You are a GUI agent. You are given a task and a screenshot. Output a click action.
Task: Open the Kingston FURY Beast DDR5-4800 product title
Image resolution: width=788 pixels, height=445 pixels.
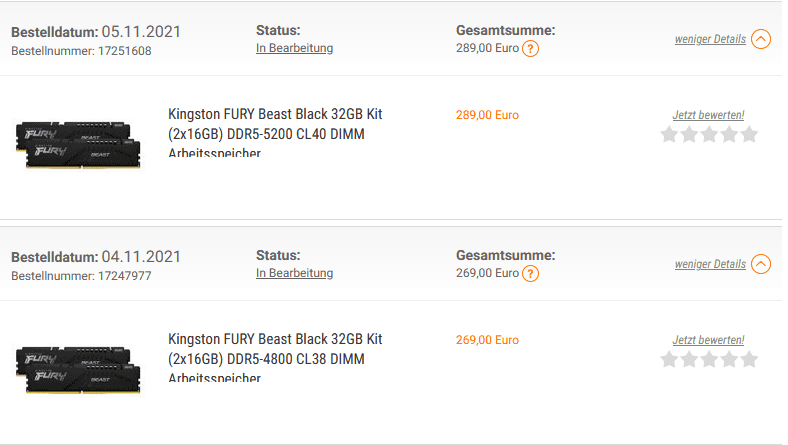pos(275,357)
